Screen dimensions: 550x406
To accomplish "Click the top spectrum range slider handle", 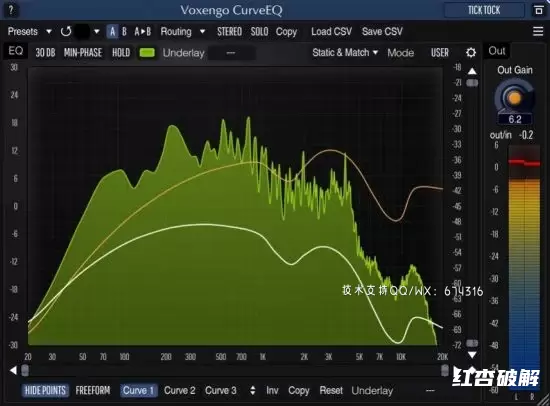I will coord(472,83).
